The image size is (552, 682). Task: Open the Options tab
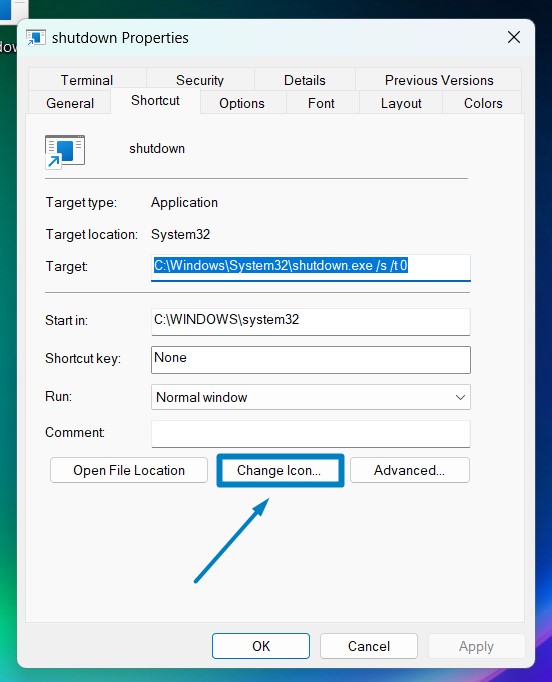pyautogui.click(x=242, y=103)
